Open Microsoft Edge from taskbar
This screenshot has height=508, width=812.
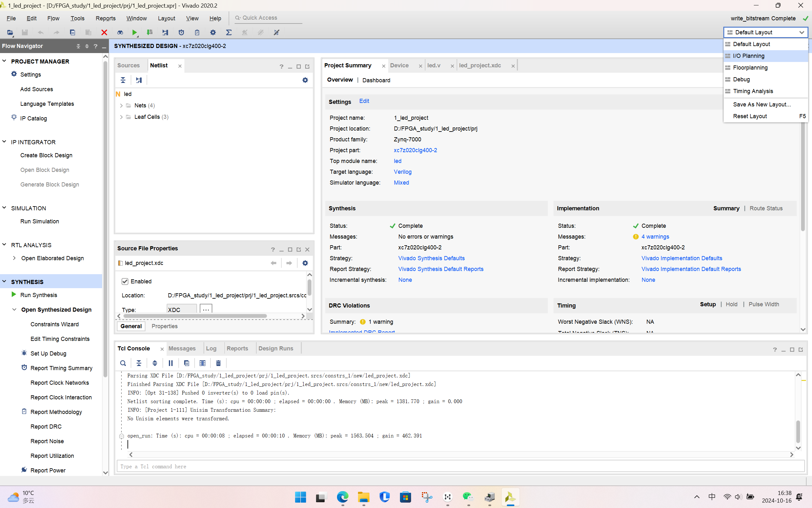click(x=342, y=497)
